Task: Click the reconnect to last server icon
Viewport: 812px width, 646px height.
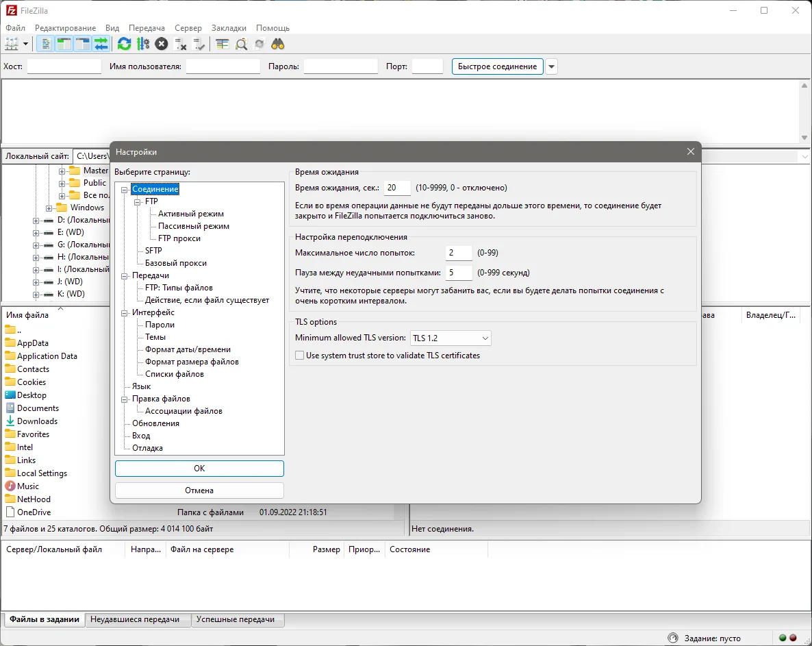Action: tap(199, 44)
